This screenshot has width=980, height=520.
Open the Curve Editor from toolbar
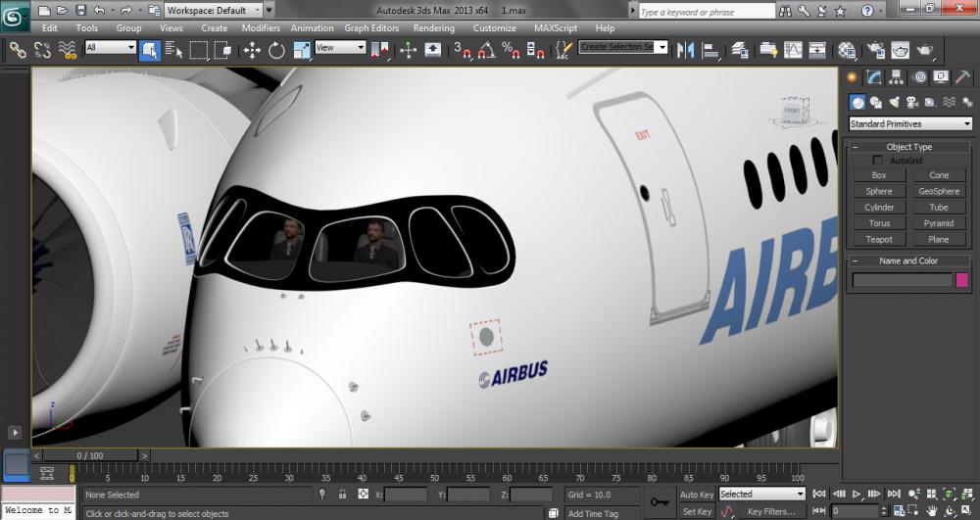pos(792,50)
